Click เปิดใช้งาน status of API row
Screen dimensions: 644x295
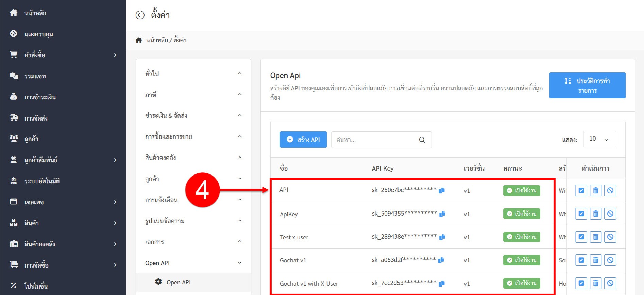522,190
